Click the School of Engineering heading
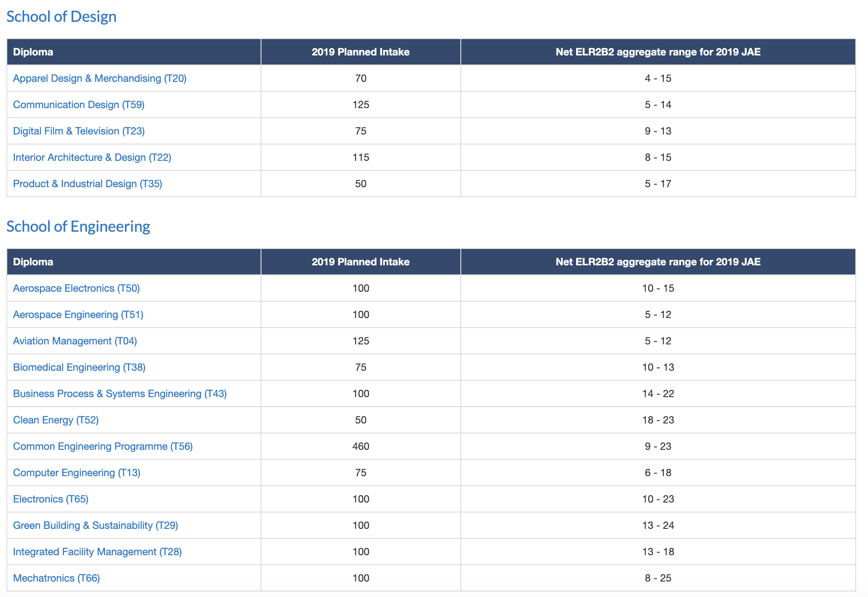Image resolution: width=868 pixels, height=597 pixels. 78,227
